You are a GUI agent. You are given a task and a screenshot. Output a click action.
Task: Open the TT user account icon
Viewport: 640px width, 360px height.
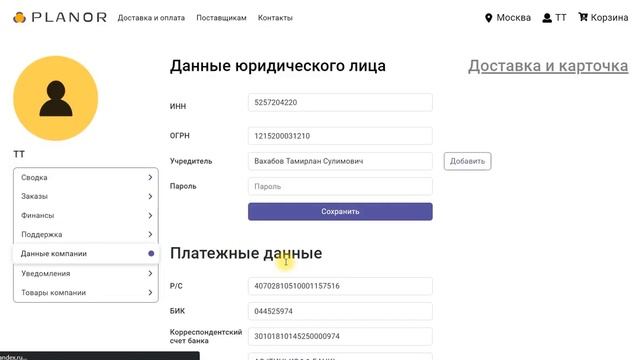pos(547,18)
